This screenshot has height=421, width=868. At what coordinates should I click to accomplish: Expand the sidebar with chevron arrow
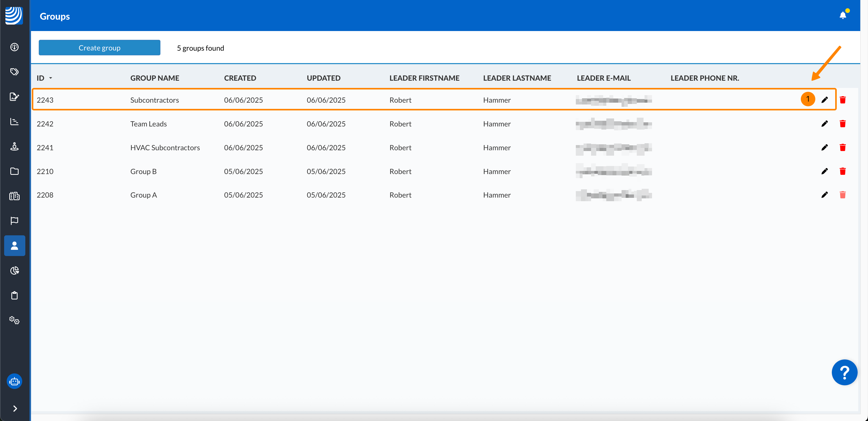[15, 409]
